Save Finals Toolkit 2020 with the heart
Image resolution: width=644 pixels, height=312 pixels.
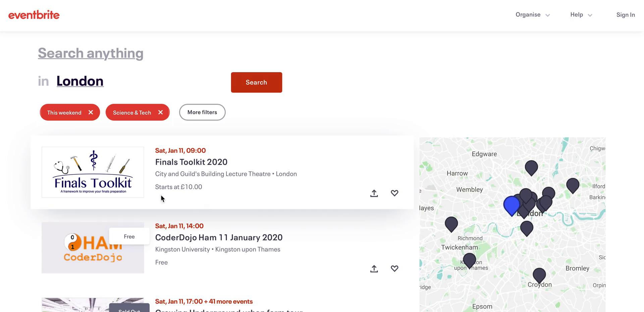click(x=394, y=193)
